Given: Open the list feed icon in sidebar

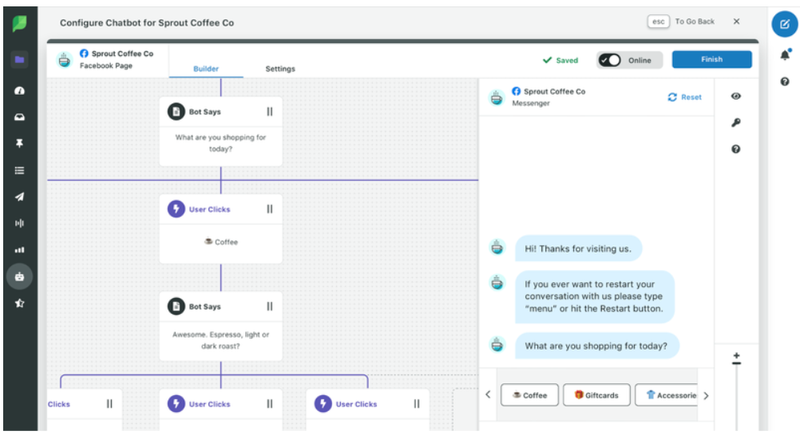Looking at the screenshot, I should (19, 170).
